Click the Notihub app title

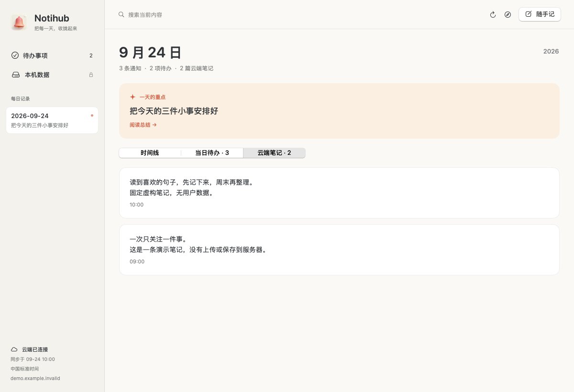tap(52, 18)
